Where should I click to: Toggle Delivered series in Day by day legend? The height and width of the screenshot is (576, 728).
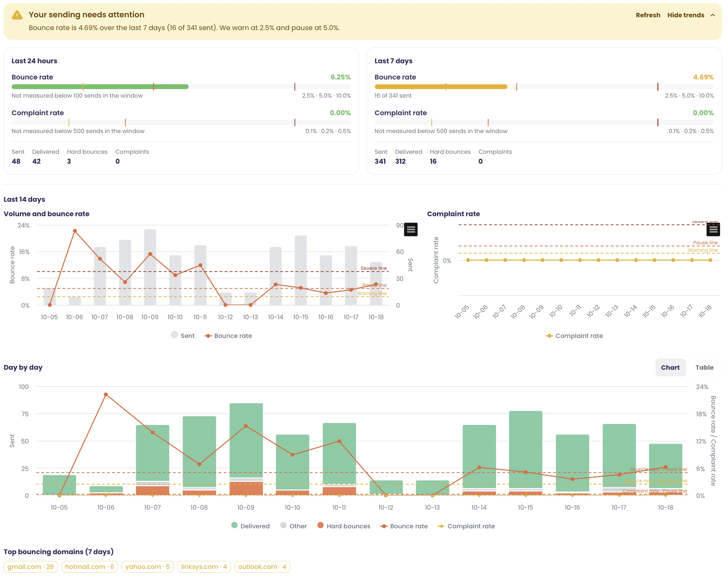coord(250,526)
